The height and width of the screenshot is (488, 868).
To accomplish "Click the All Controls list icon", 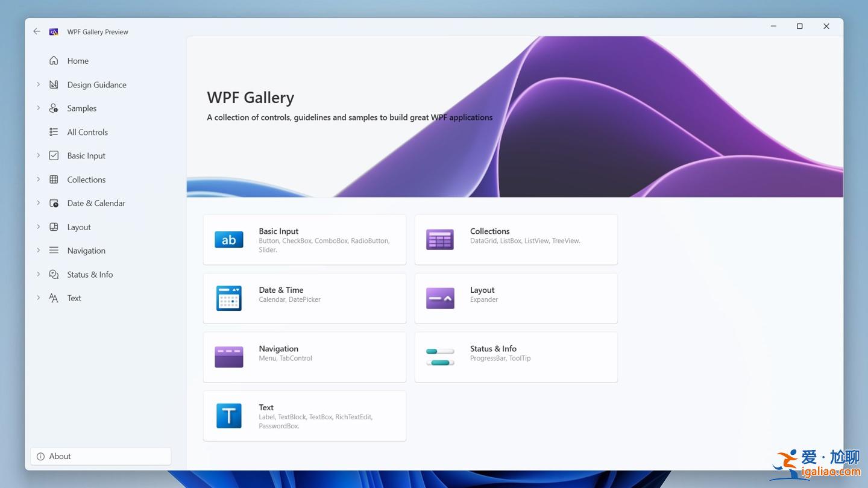I will click(54, 132).
